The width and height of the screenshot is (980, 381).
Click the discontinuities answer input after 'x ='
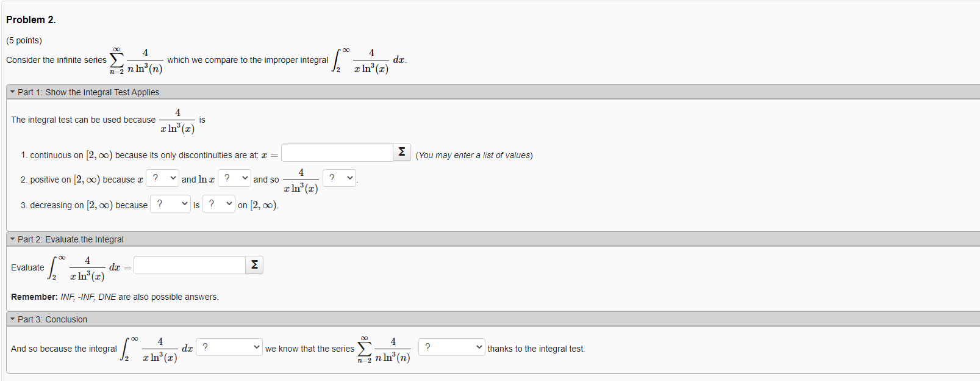click(x=337, y=152)
